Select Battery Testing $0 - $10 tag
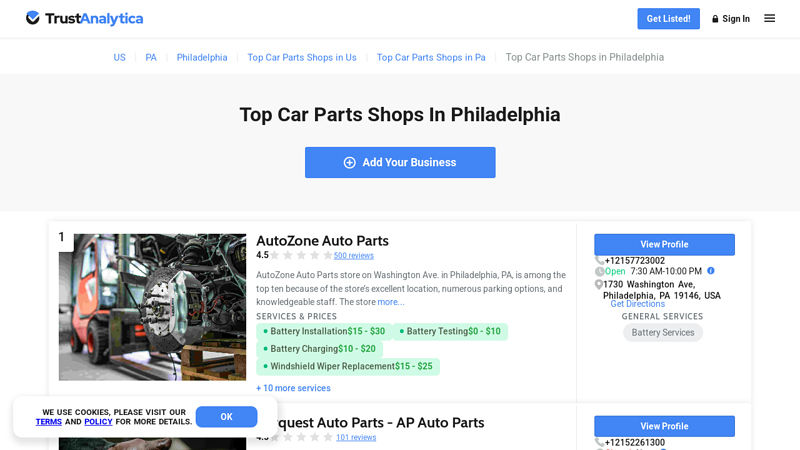The height and width of the screenshot is (450, 800). coord(450,332)
